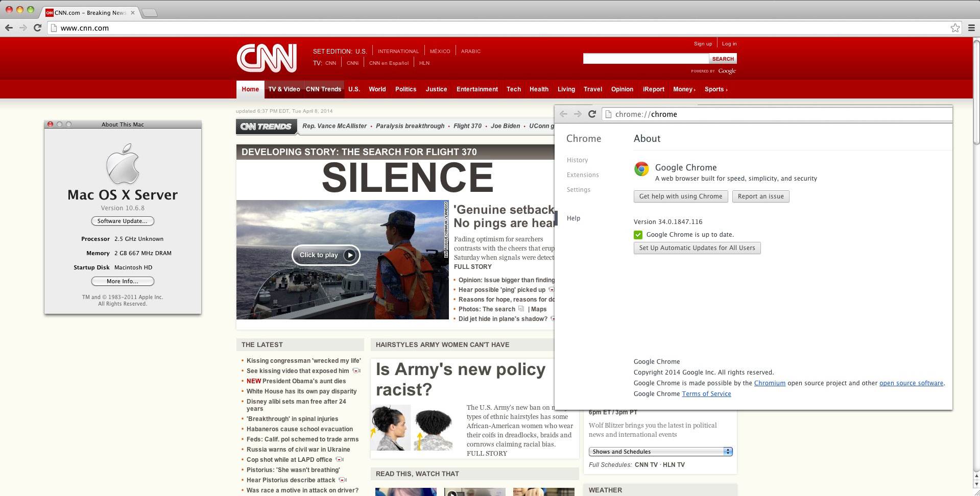
Task: Switch edition to ARABIC
Action: [471, 52]
